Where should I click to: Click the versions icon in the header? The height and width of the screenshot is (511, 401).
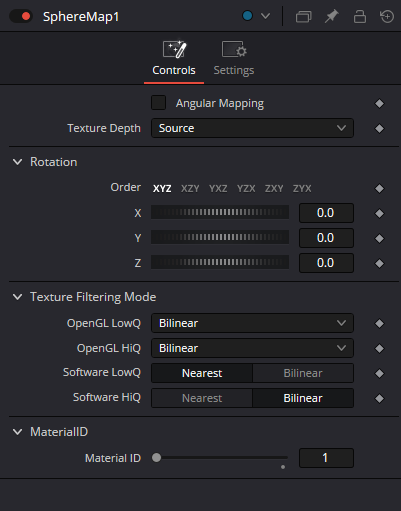coord(303,16)
